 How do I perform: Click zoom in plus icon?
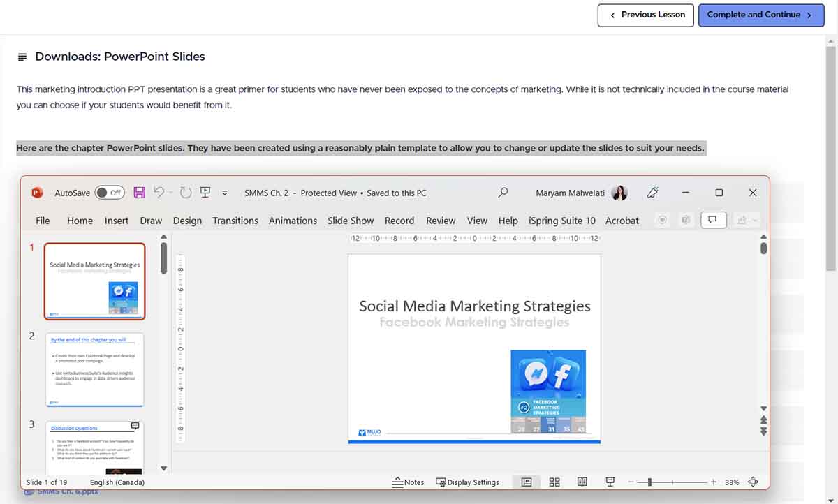(713, 482)
